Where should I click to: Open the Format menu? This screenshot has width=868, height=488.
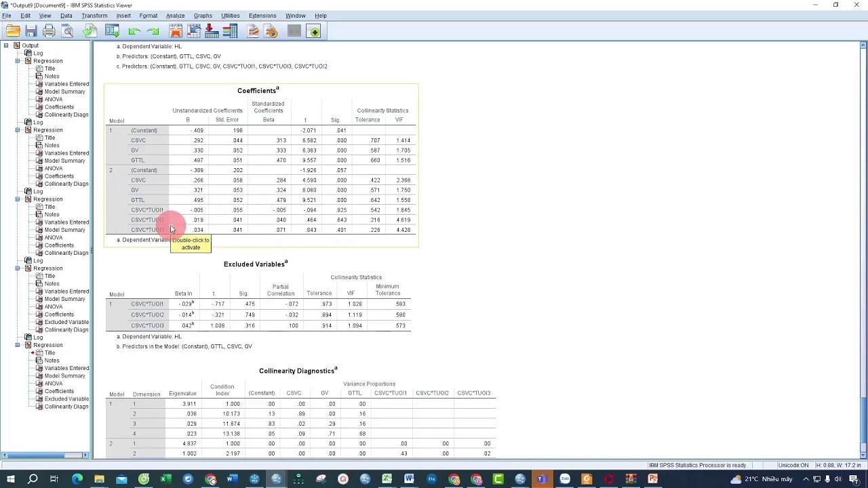pyautogui.click(x=149, y=16)
